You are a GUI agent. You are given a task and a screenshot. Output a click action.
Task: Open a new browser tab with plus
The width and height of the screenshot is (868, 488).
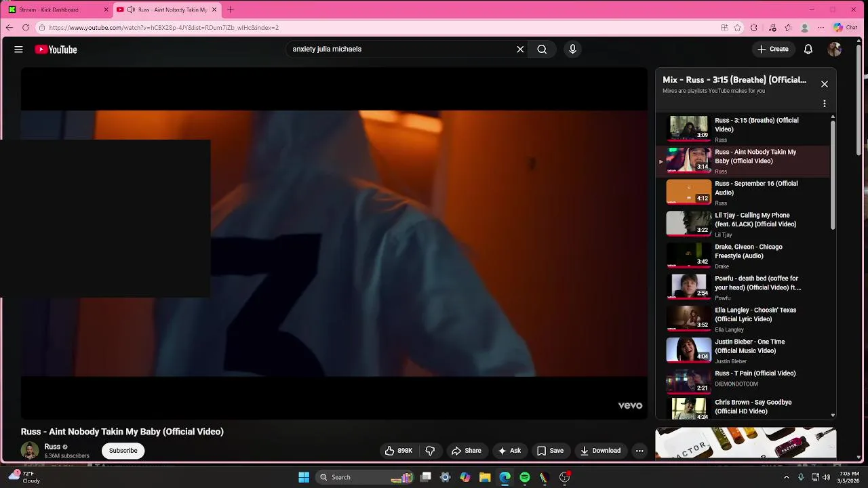pos(231,9)
